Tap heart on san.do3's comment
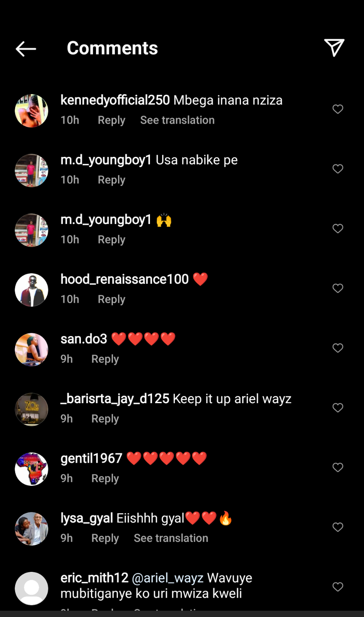 (338, 348)
